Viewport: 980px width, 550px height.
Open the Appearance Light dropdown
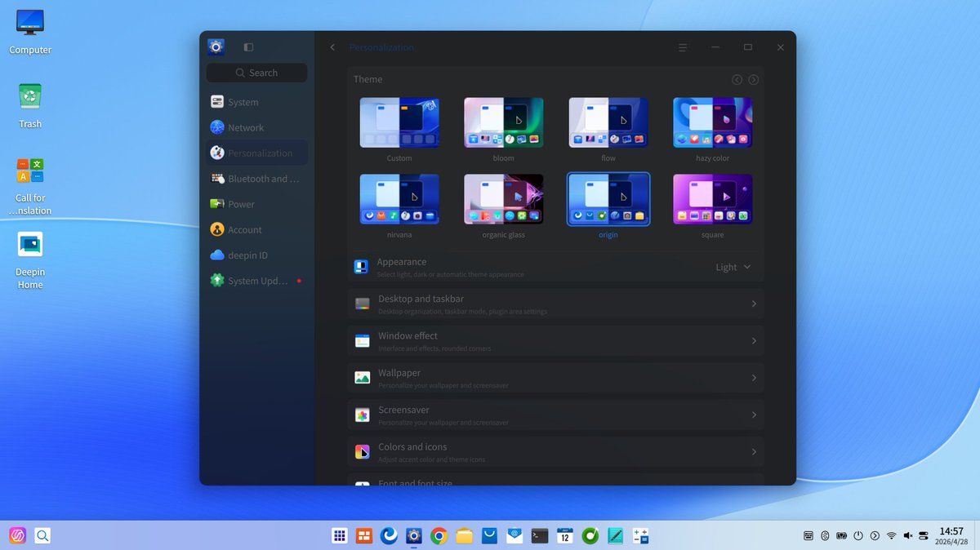pos(733,267)
